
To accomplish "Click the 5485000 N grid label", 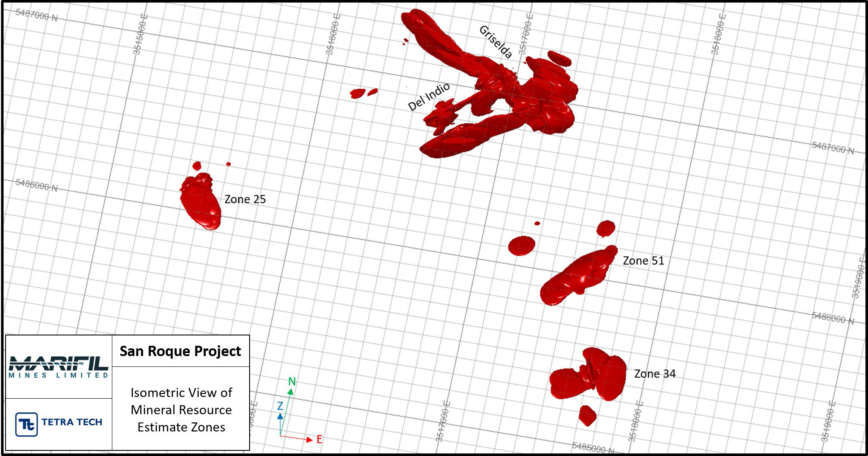I will coord(593,448).
